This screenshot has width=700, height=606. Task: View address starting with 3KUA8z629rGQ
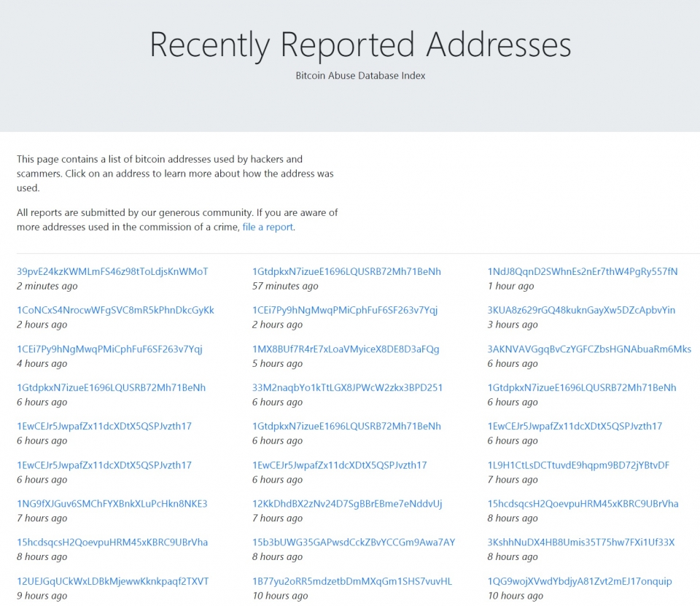click(581, 310)
